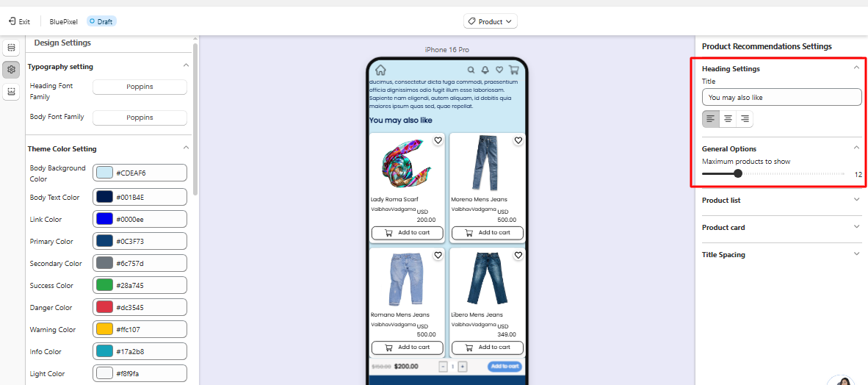
Task: Click the bottom layout icon in left sidebar
Action: click(x=11, y=92)
